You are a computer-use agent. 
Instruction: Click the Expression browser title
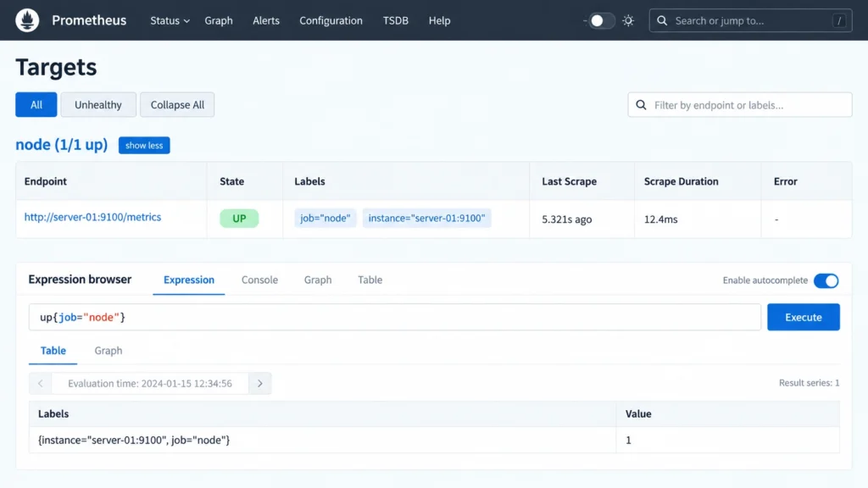(80, 280)
